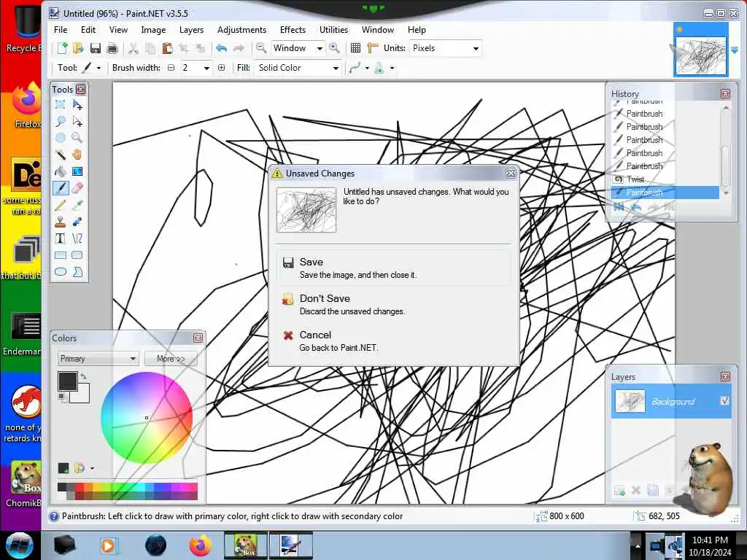This screenshot has width=747, height=560.
Task: Click the Print toolbar icon
Action: click(x=112, y=48)
